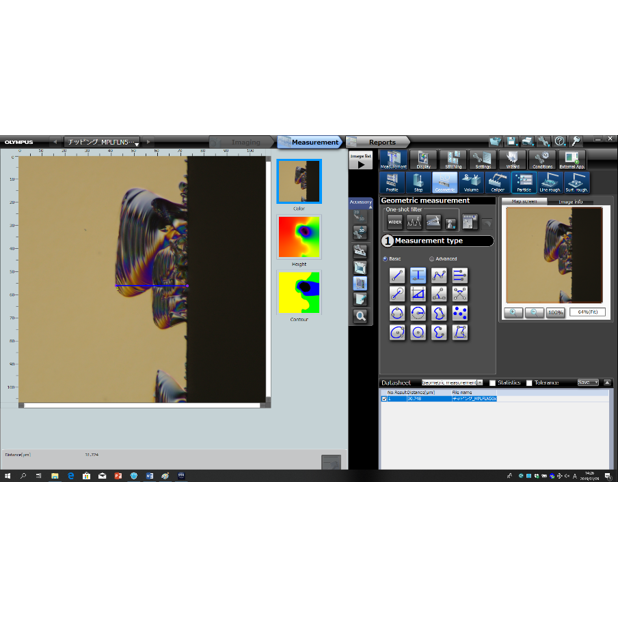The image size is (618, 618).
Task: Open the file name dropdown in title bar
Action: coord(137,143)
